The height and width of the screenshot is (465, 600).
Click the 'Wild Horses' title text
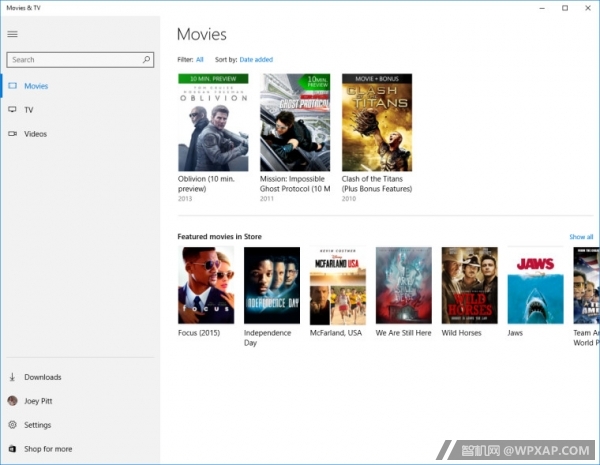coord(461,333)
